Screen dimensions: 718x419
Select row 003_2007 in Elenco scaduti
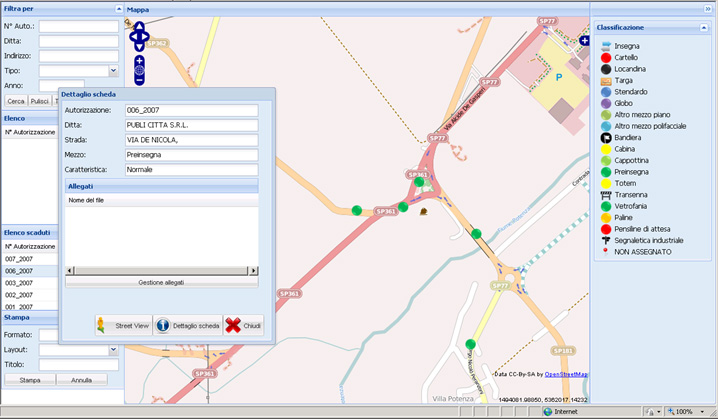pos(31,283)
